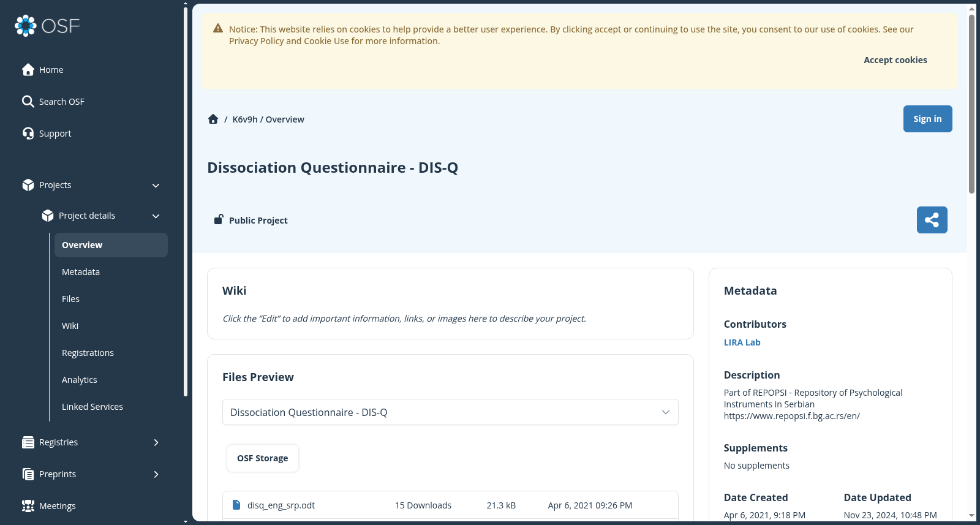Open the Files Preview project dropdown
This screenshot has width=980, height=525.
(450, 412)
